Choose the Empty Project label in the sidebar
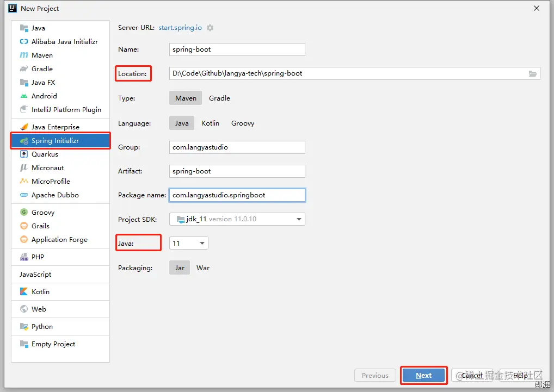The width and height of the screenshot is (554, 392). coord(53,344)
